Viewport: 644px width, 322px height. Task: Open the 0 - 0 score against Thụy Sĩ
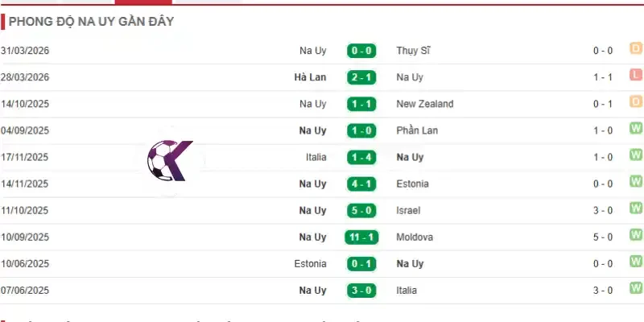click(x=361, y=51)
